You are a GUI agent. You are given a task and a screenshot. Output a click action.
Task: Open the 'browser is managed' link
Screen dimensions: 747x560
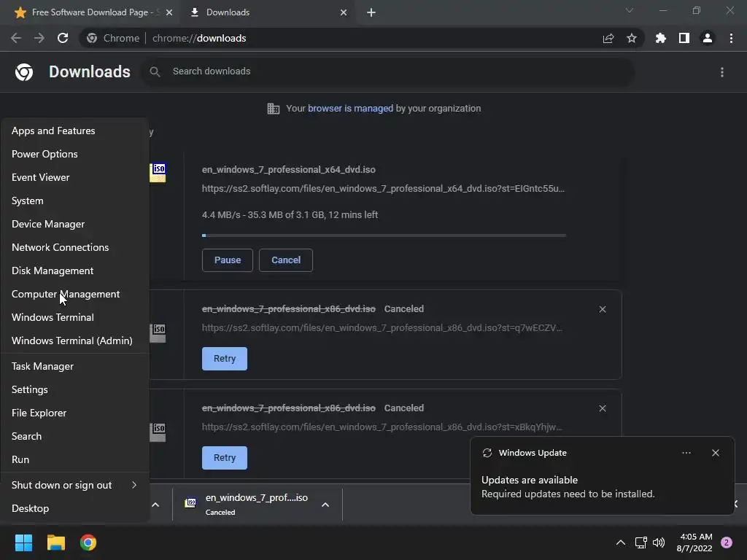[x=350, y=108]
